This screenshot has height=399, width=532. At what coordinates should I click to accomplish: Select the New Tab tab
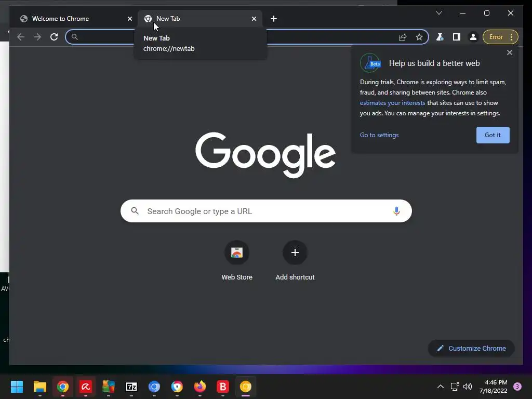coord(199,19)
